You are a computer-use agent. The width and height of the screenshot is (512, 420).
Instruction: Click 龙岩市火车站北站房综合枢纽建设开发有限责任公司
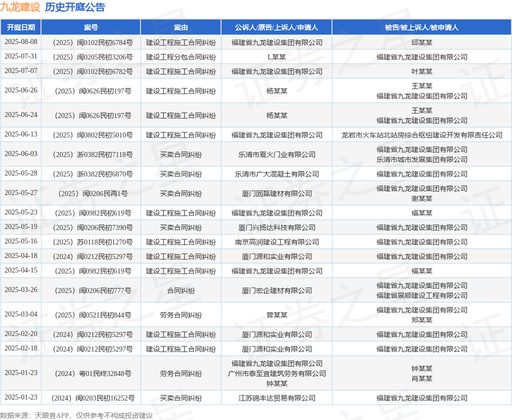421,135
